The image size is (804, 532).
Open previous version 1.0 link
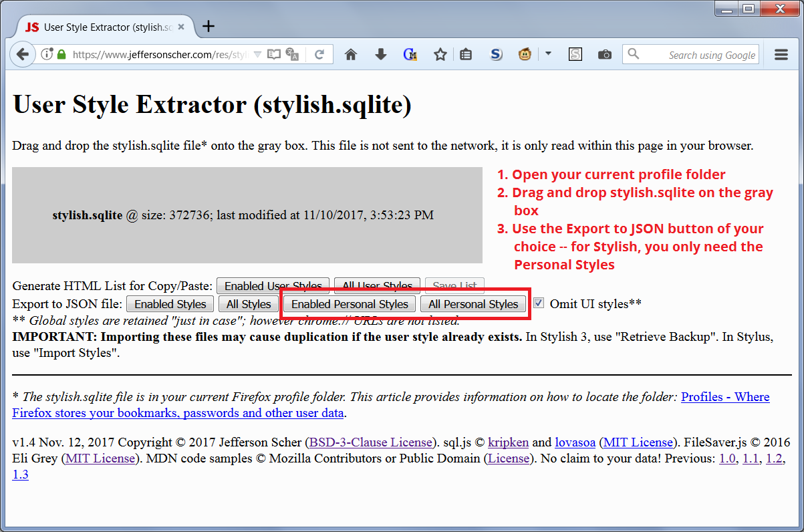point(727,459)
